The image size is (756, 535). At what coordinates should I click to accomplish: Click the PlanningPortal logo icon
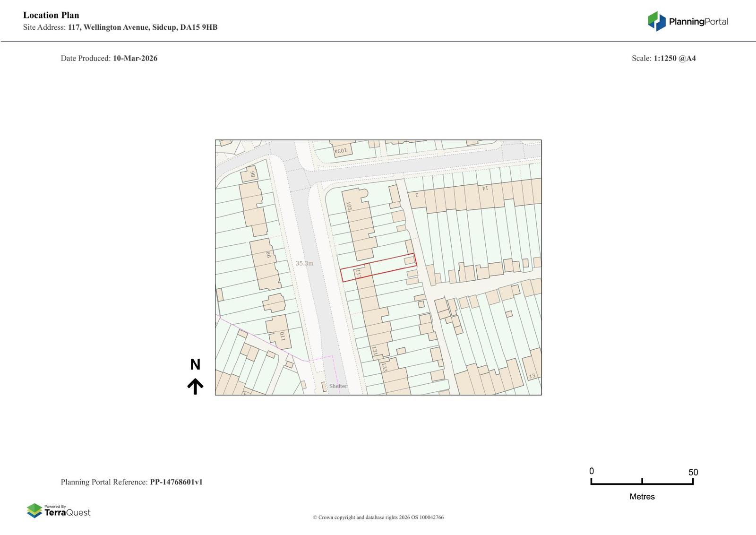(x=656, y=21)
